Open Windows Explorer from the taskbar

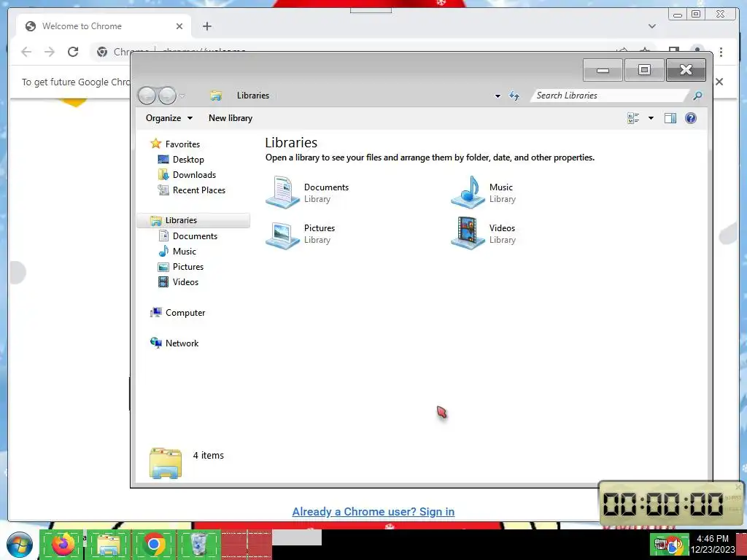click(109, 545)
